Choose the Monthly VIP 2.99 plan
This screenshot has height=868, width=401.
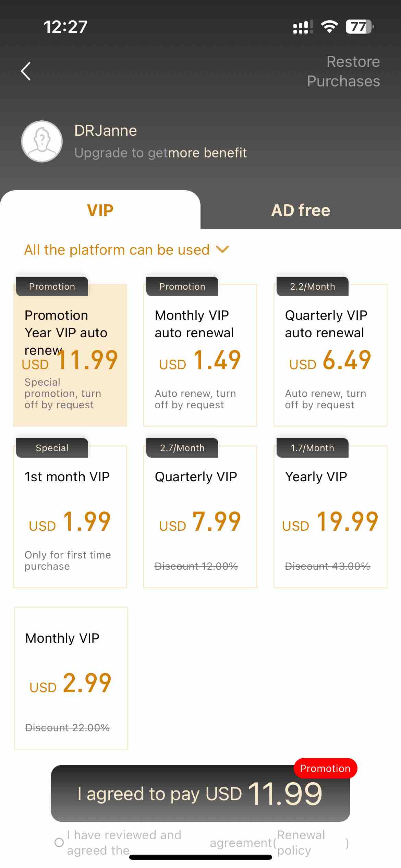tap(71, 678)
